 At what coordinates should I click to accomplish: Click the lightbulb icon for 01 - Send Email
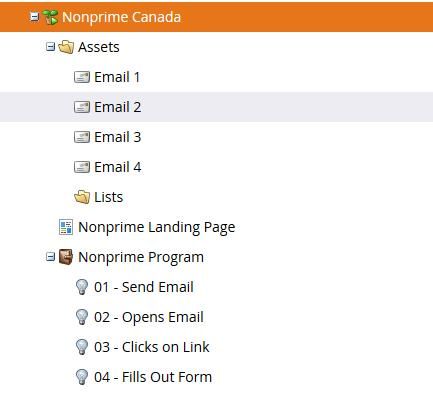coord(82,287)
